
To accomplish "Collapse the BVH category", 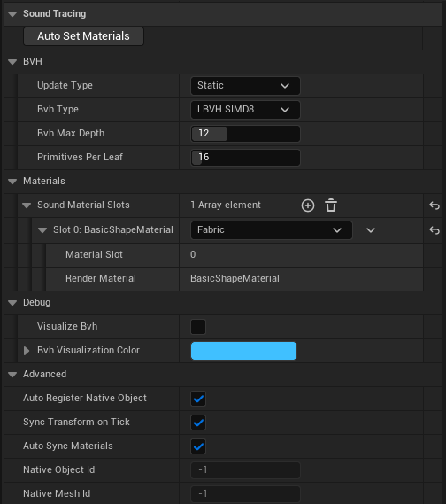I will (x=12, y=62).
